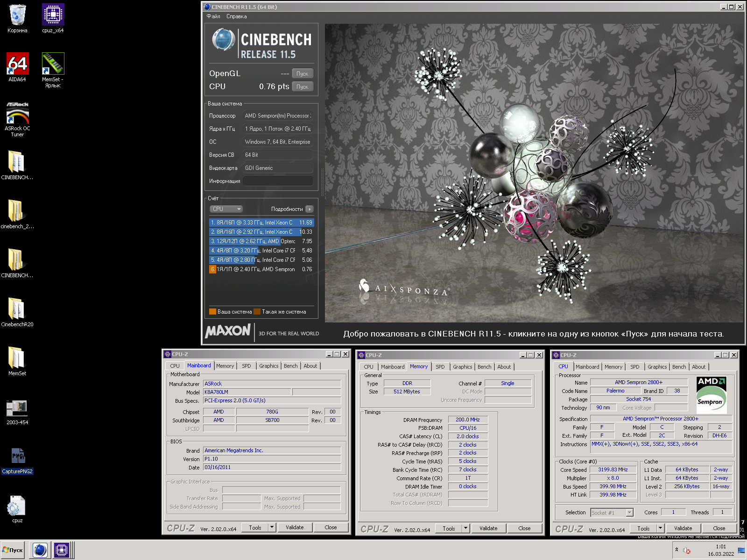Open Tools dropdown arrow in Memory CPU-Z window

465,529
